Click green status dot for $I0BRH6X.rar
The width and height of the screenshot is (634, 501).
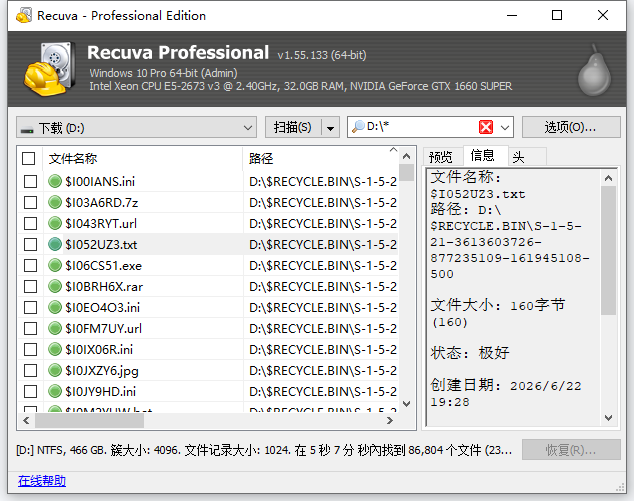click(x=55, y=286)
